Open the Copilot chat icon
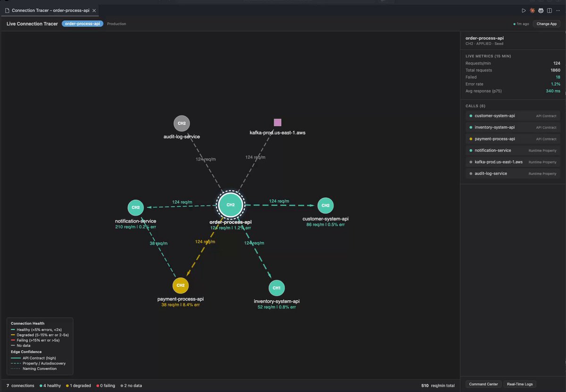 541,10
